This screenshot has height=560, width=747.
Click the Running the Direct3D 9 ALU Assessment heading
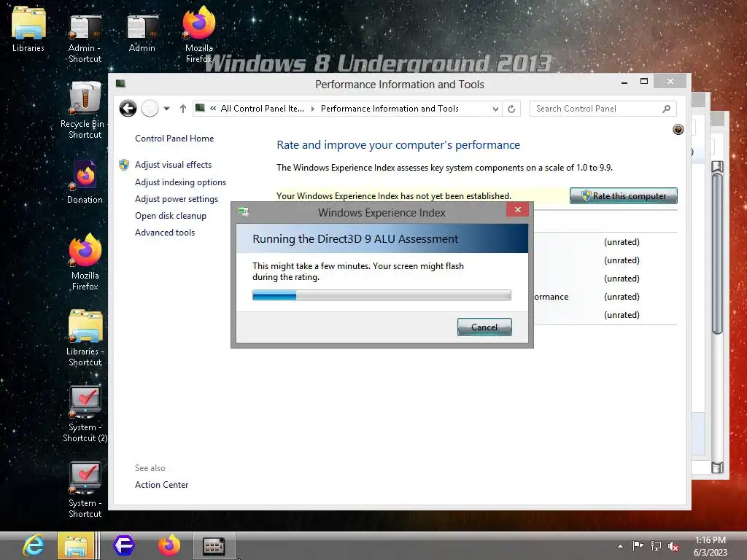355,239
